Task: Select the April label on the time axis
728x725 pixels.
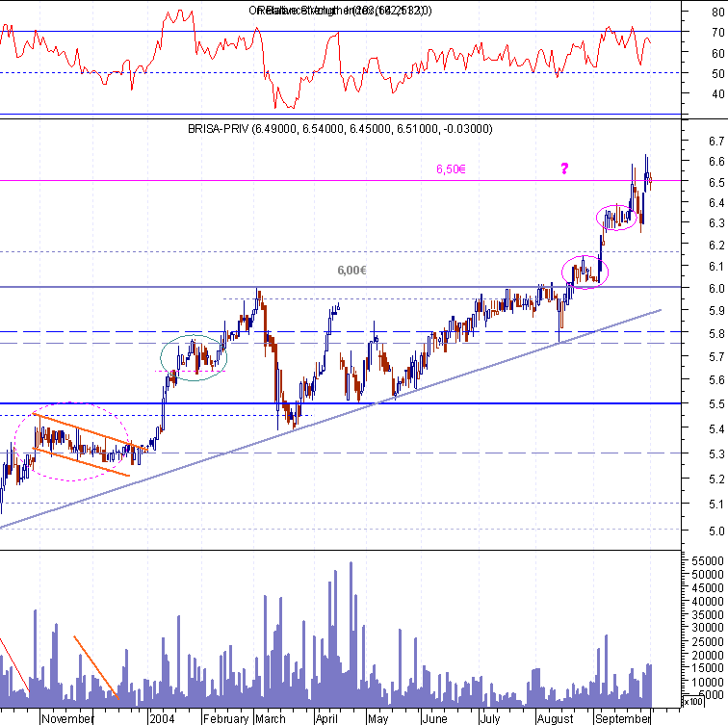Action: click(x=326, y=718)
